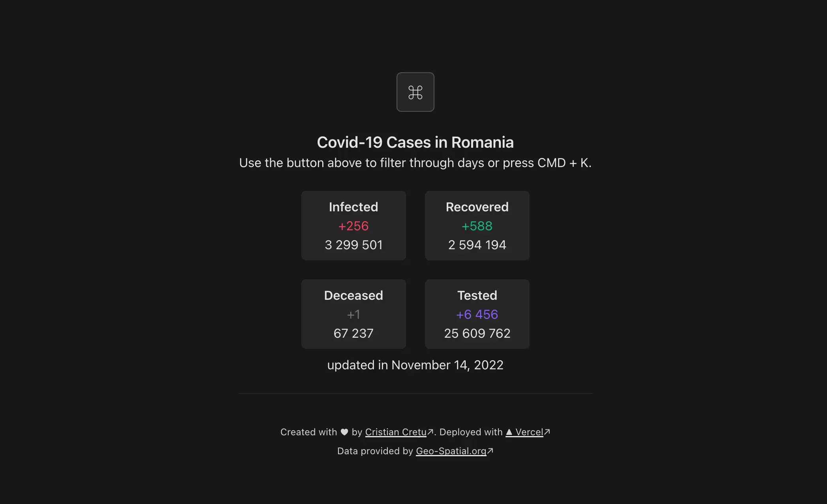The height and width of the screenshot is (504, 827).
Task: Click the up-right arrow next to Cristian Cretu link
Action: (430, 432)
